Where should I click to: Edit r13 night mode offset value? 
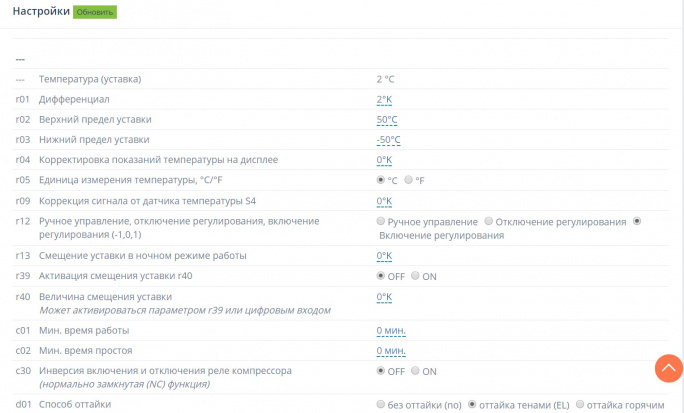(x=384, y=255)
